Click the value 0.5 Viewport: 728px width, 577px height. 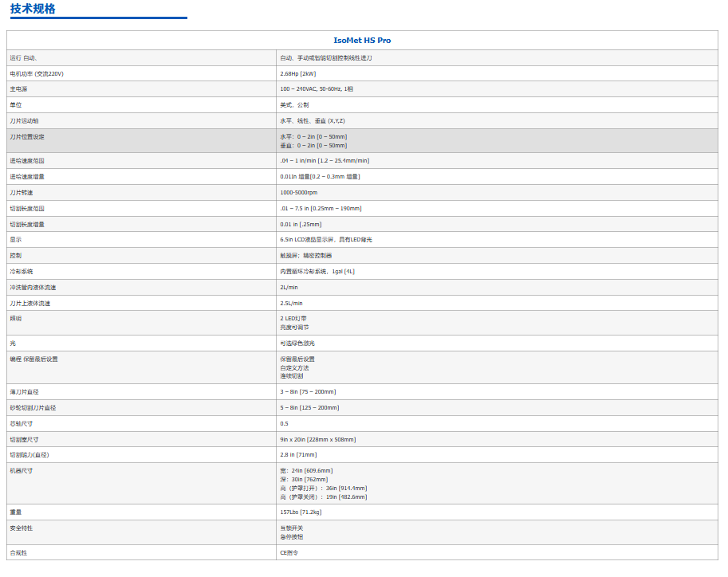coord(284,424)
